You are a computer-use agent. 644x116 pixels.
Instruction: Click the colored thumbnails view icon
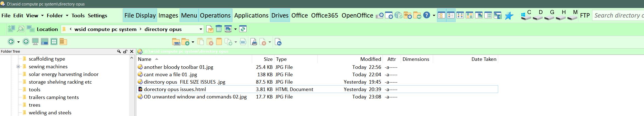[x=469, y=15]
